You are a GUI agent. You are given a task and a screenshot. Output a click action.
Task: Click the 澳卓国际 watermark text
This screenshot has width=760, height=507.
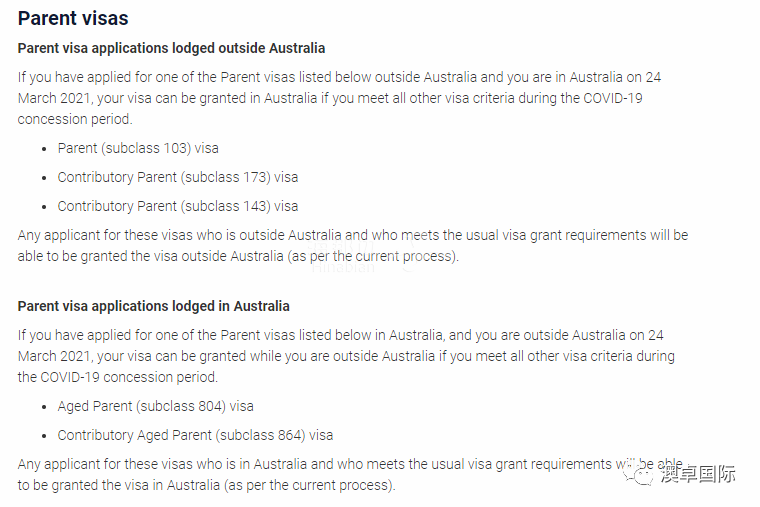(698, 474)
